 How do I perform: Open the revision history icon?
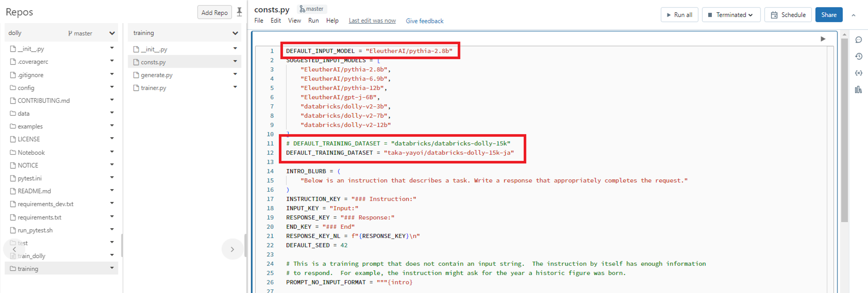click(858, 56)
